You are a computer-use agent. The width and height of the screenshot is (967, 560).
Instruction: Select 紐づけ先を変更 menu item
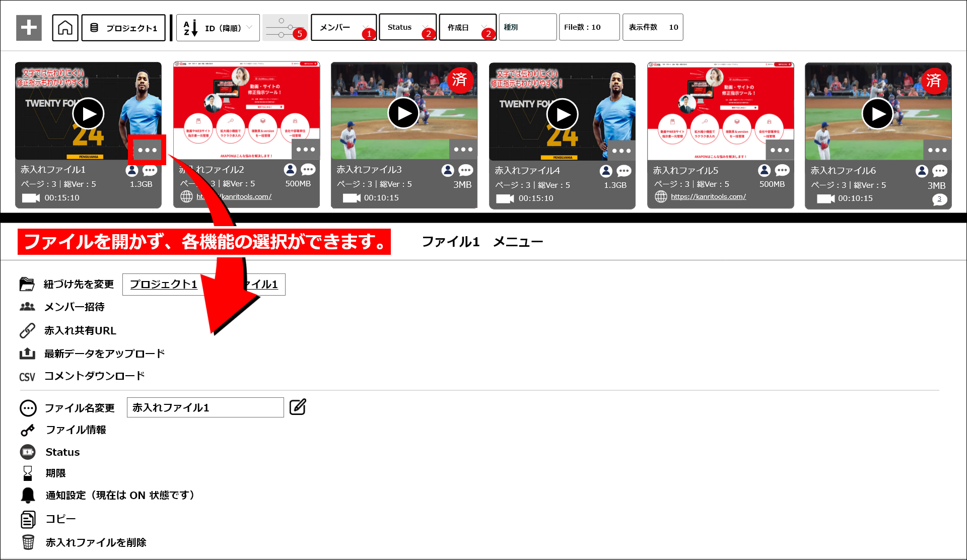pyautogui.click(x=79, y=284)
